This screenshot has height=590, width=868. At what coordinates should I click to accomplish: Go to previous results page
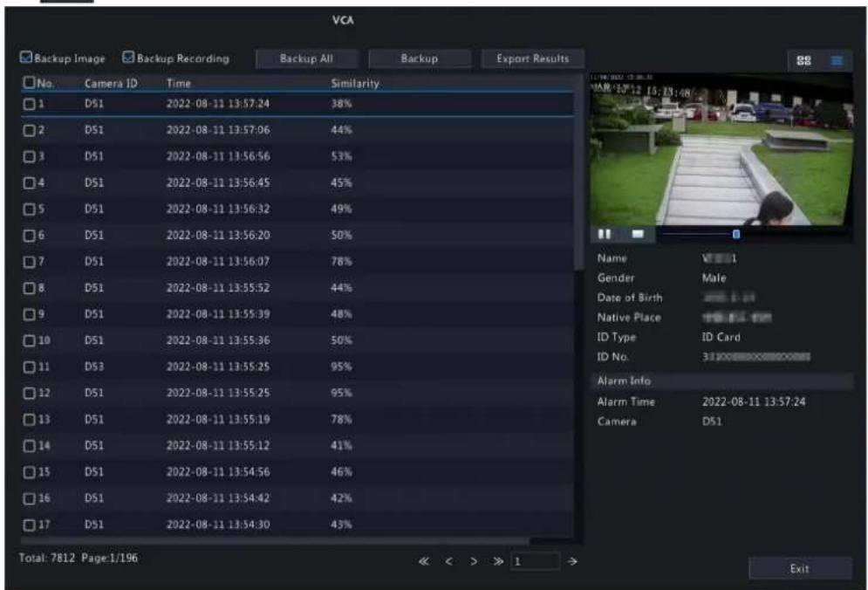pos(449,561)
